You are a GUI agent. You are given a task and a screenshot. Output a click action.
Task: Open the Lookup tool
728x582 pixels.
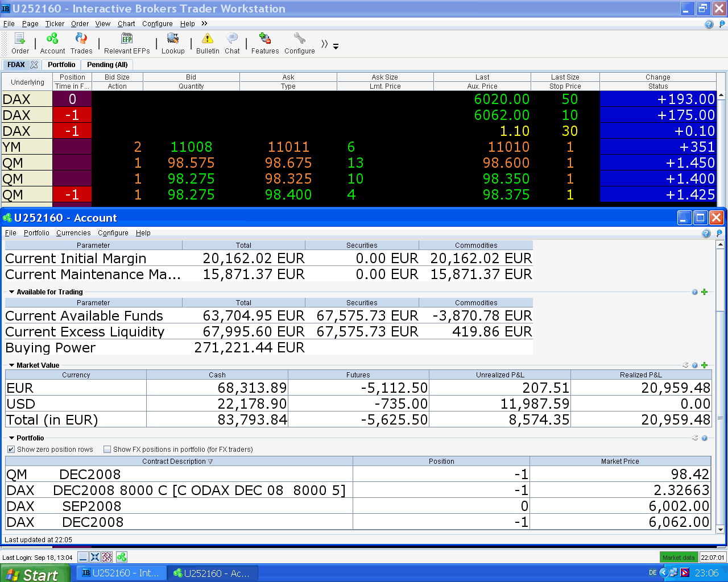(173, 39)
